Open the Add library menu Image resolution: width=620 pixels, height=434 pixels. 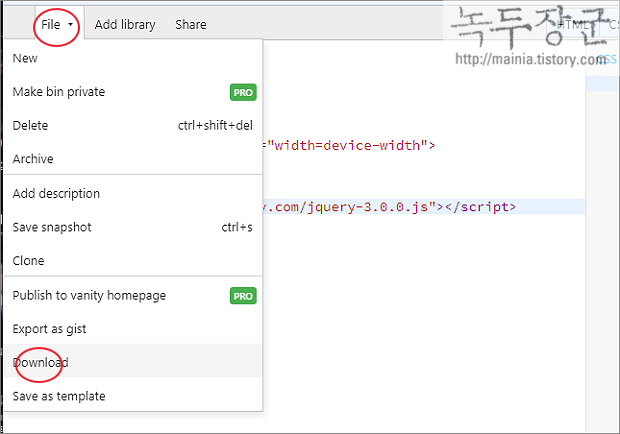tap(125, 25)
